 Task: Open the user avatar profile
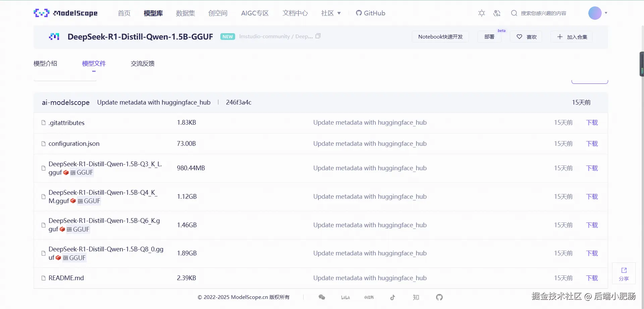point(595,13)
